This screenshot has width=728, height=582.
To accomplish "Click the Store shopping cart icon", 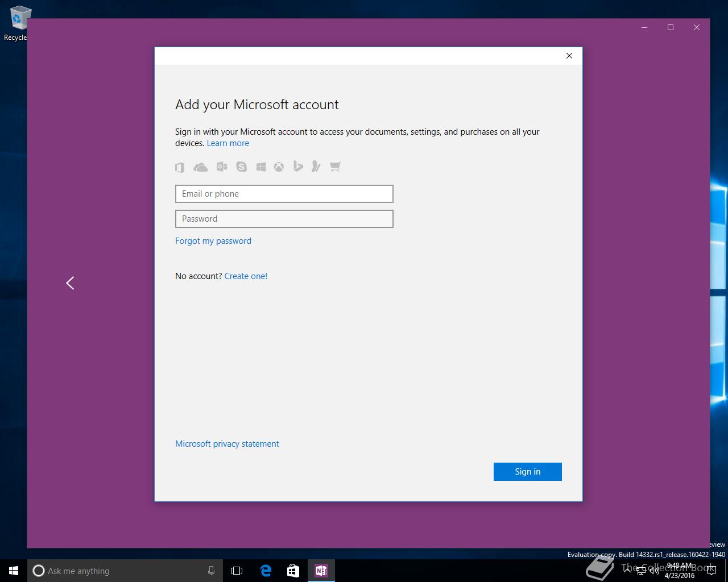I will click(x=336, y=167).
